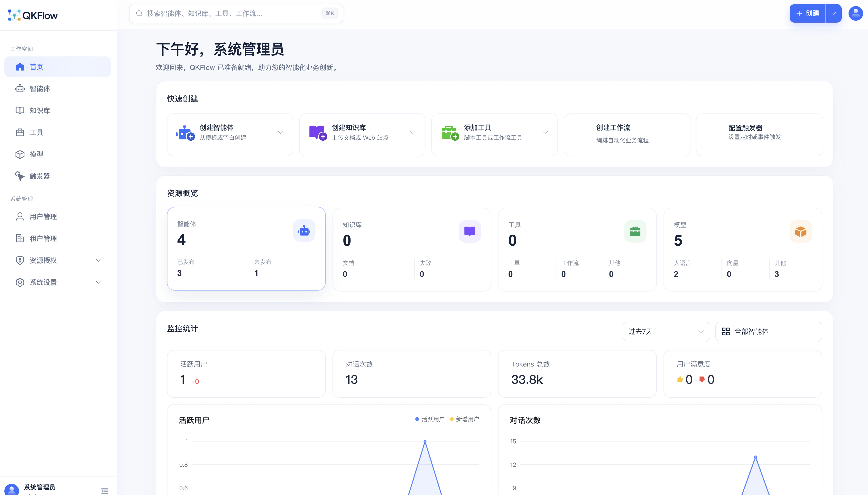Focus the 搜索智能体、知识库 search field

pos(236,13)
